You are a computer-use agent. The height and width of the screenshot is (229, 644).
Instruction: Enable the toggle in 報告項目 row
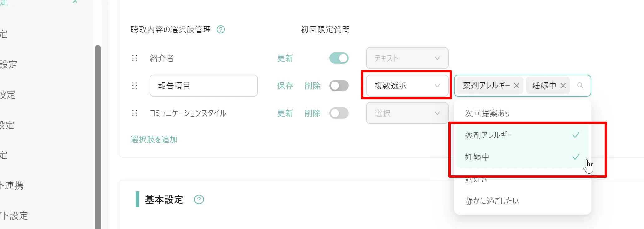tap(339, 86)
